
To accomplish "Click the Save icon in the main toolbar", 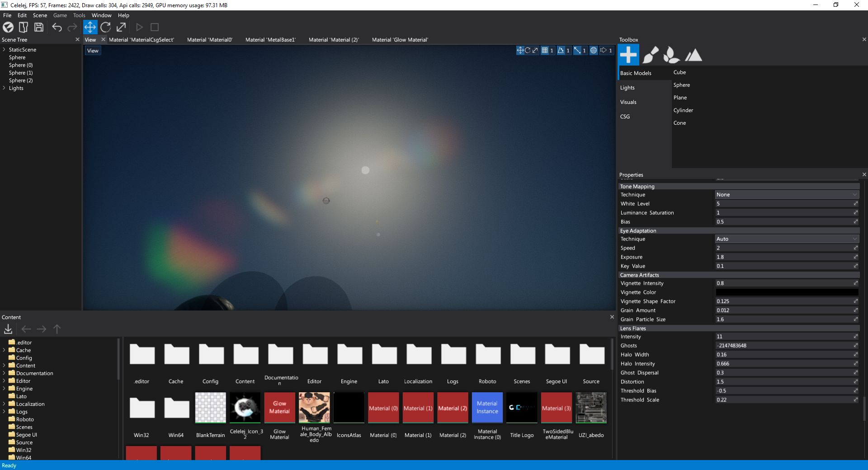I will 39,27.
